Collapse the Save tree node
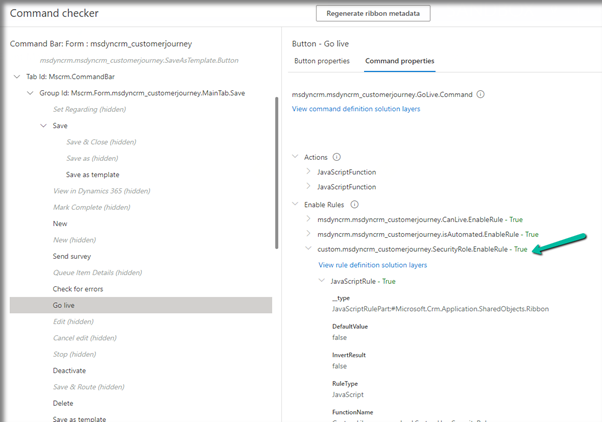The height and width of the screenshot is (422, 602). pyautogui.click(x=43, y=126)
